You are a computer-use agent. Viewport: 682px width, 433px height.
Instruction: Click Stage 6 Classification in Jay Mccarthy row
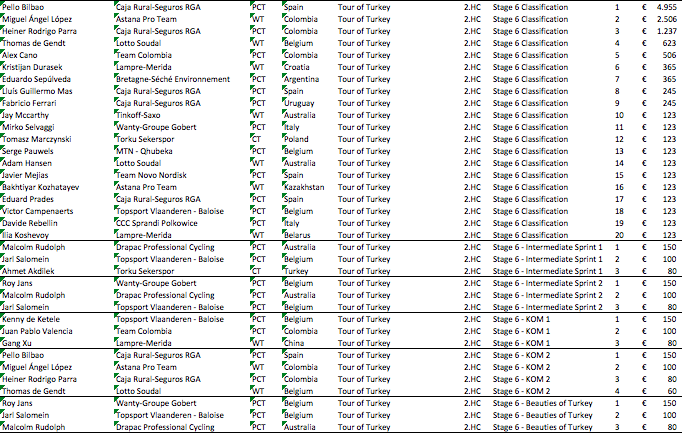point(530,115)
